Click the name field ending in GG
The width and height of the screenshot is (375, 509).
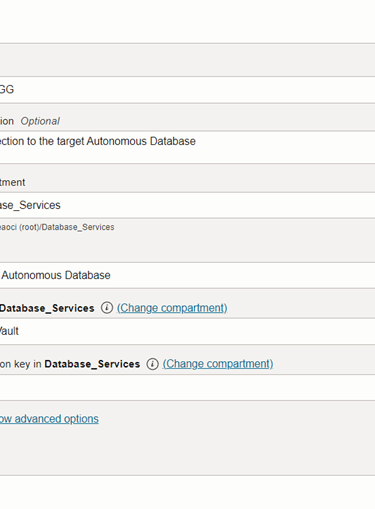pyautogui.click(x=187, y=90)
